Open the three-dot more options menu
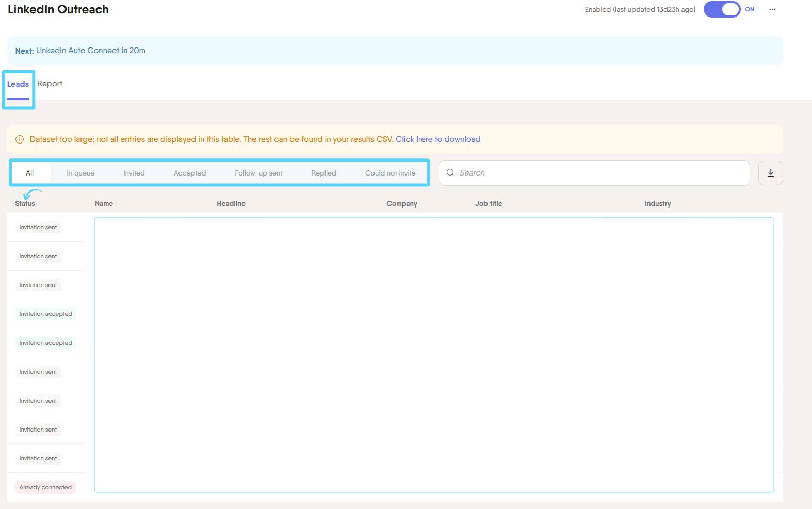Viewport: 812px width, 509px height. point(772,9)
